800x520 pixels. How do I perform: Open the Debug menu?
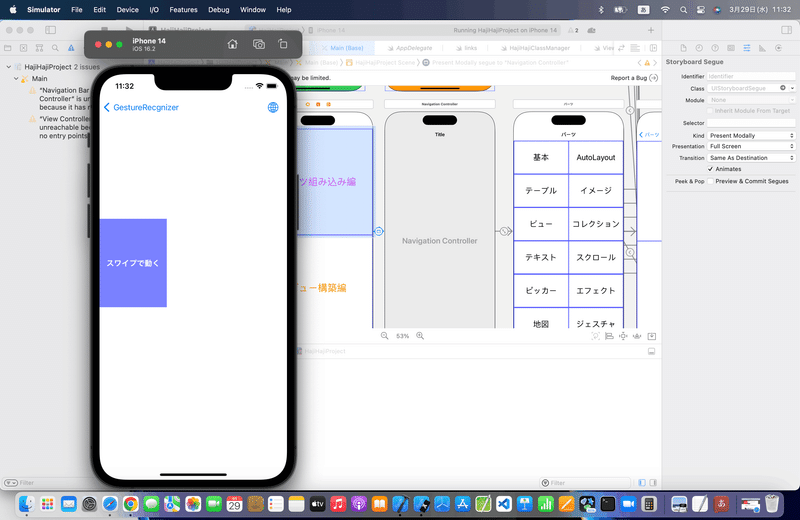click(x=218, y=10)
